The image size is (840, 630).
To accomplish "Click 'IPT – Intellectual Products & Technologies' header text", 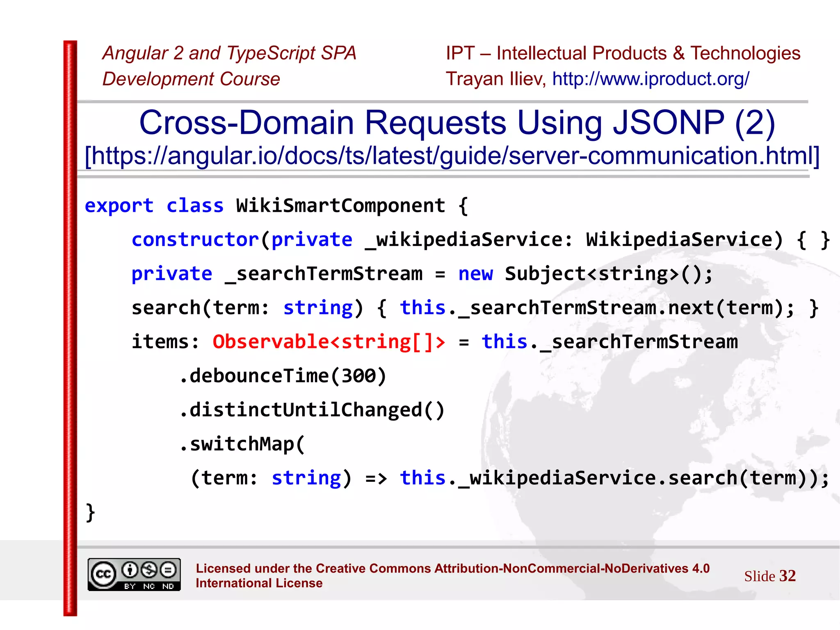I will click(623, 53).
